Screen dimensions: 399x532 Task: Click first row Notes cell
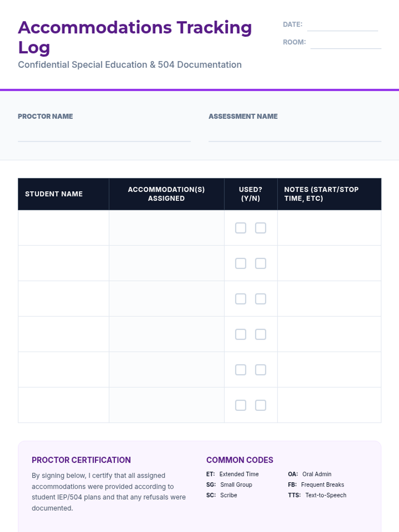click(329, 228)
